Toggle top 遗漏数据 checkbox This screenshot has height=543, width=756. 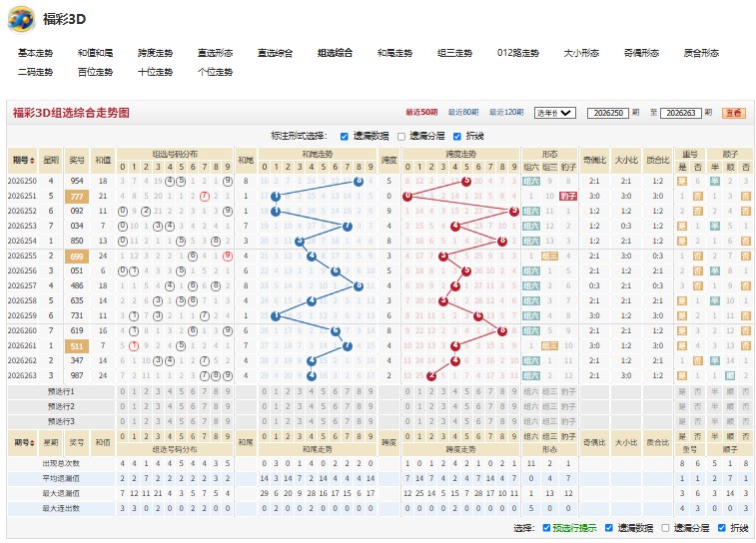[344, 137]
